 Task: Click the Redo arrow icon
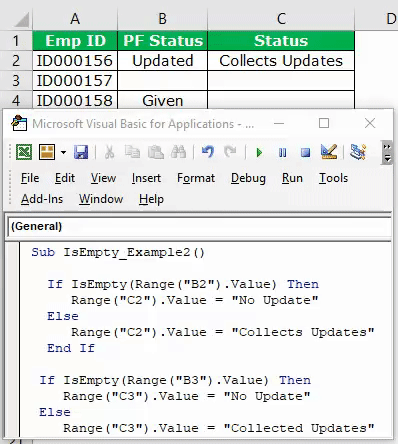point(230,152)
